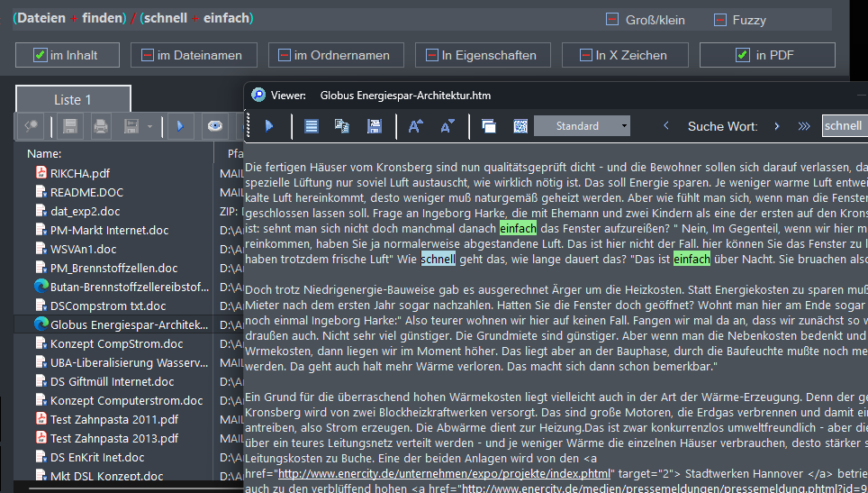Switch to the Liste 1 tab
868x493 pixels.
coord(73,100)
